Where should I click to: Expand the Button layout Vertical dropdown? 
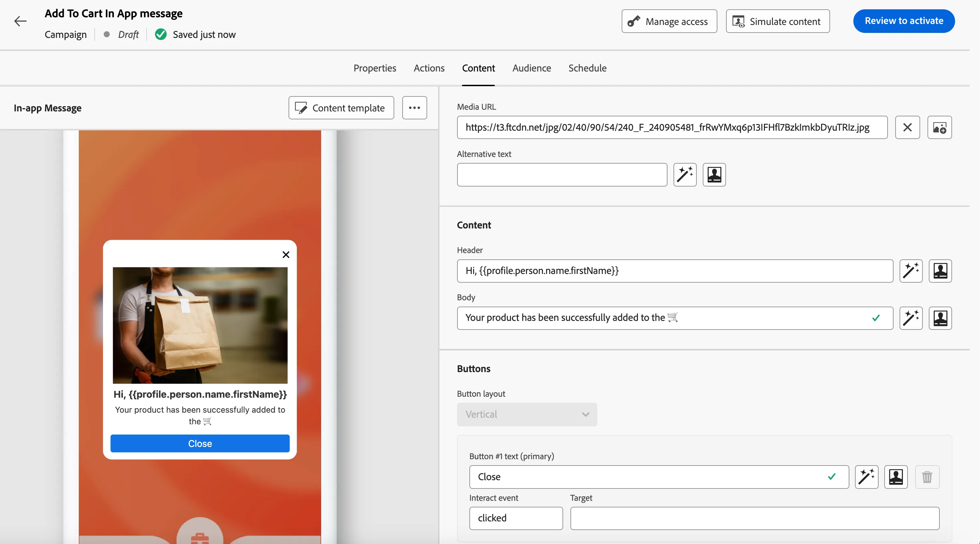(527, 414)
